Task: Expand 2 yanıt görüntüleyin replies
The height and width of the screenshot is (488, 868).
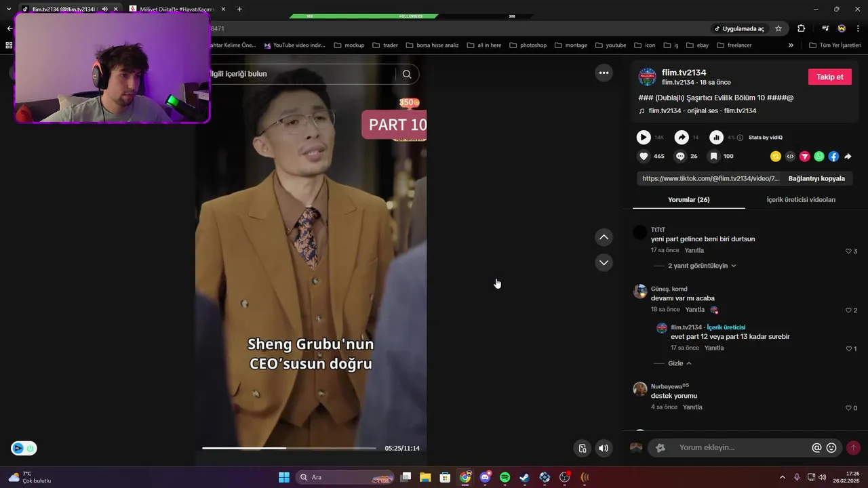Action: coord(702,266)
